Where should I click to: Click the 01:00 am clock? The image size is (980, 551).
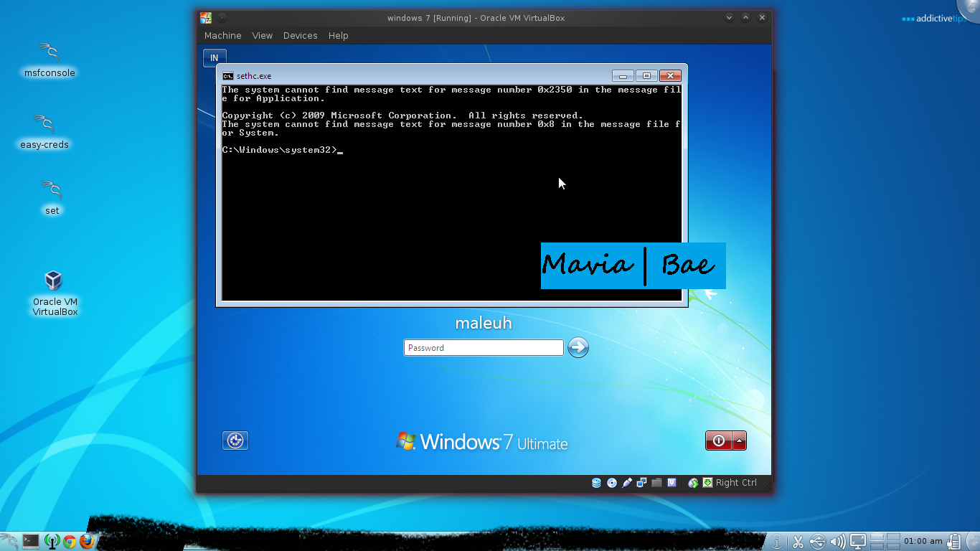click(x=923, y=541)
